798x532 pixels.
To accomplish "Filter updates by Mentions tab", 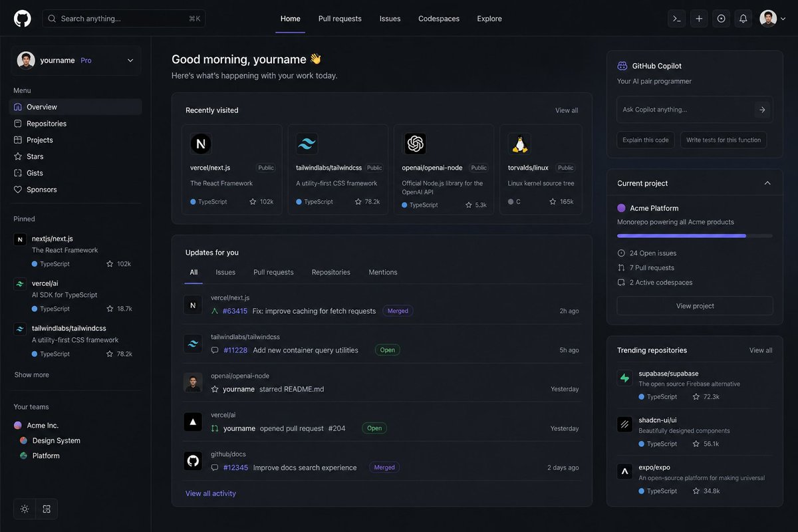I will click(383, 272).
